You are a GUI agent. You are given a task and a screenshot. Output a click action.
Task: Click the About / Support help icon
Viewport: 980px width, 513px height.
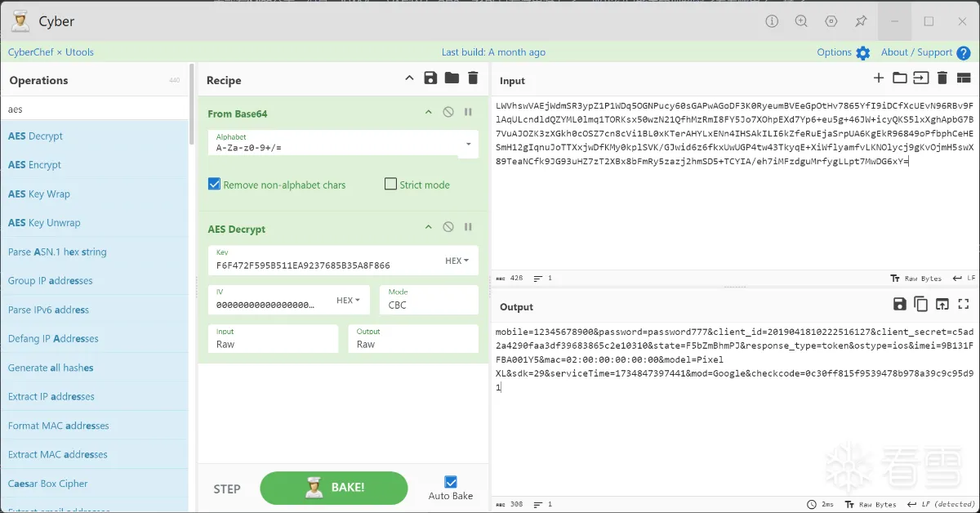tap(964, 53)
